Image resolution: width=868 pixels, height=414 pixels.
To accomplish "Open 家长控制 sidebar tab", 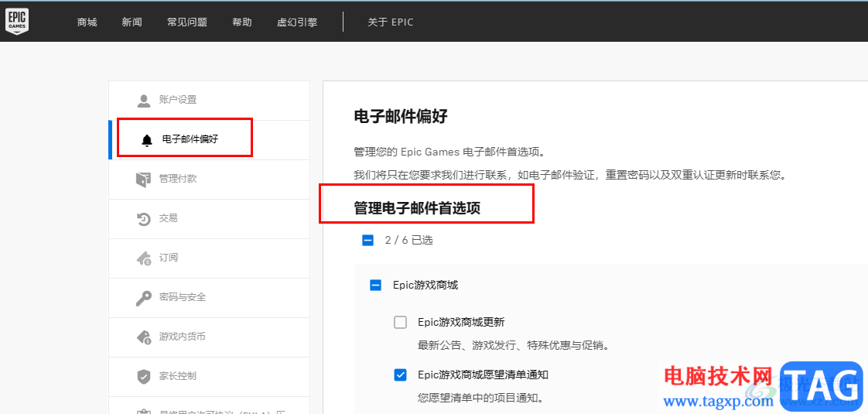I will (209, 376).
